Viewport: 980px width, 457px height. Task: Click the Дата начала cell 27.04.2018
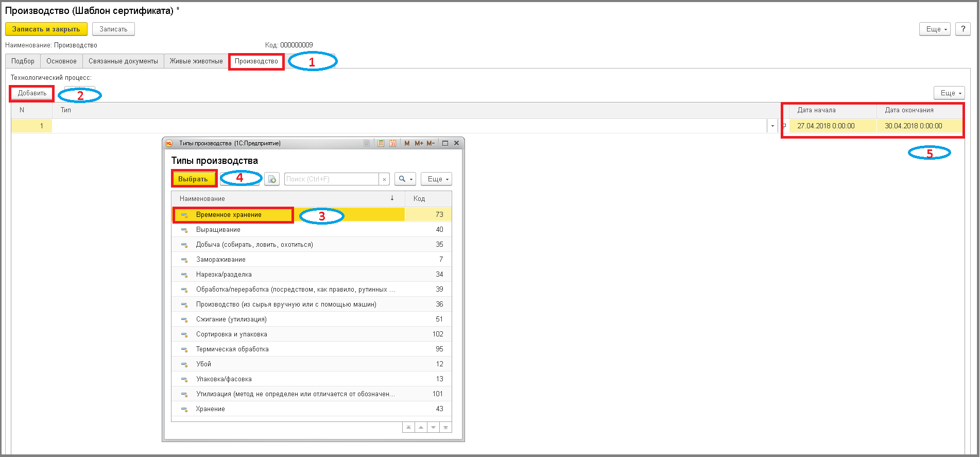point(833,126)
